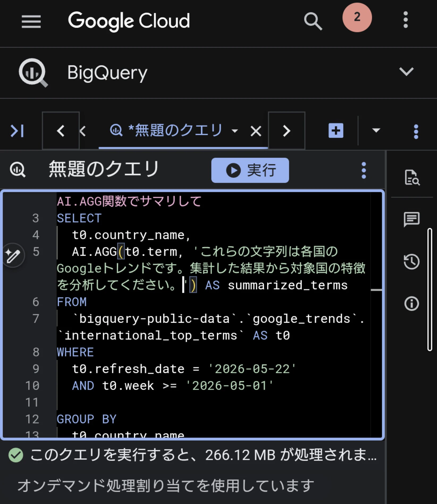Go to previous tabs with boxed left arrow

61,131
